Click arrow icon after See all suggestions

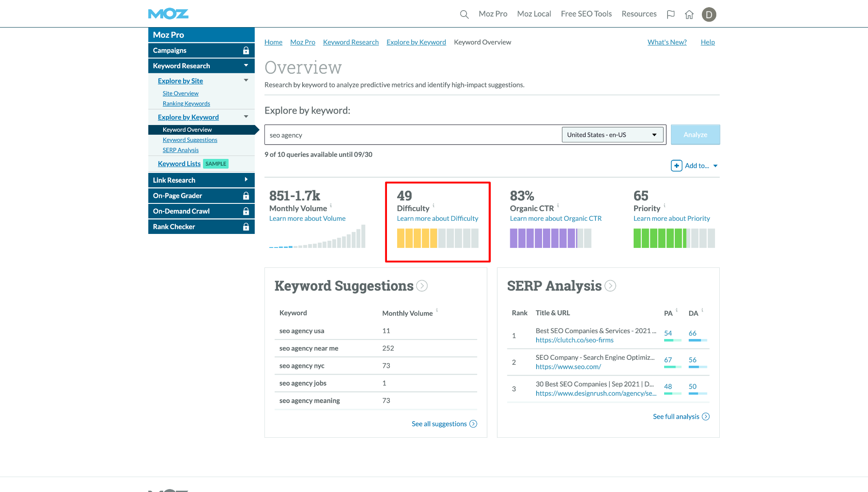(473, 424)
